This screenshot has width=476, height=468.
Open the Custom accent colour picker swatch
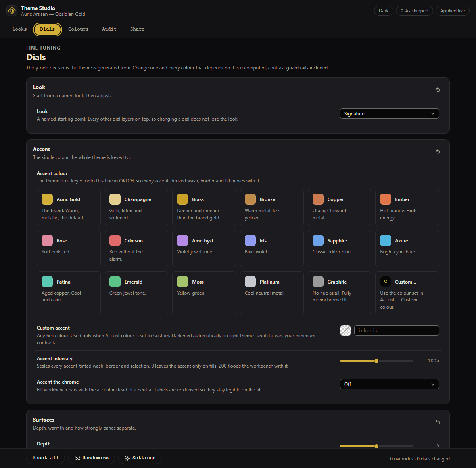(x=345, y=330)
